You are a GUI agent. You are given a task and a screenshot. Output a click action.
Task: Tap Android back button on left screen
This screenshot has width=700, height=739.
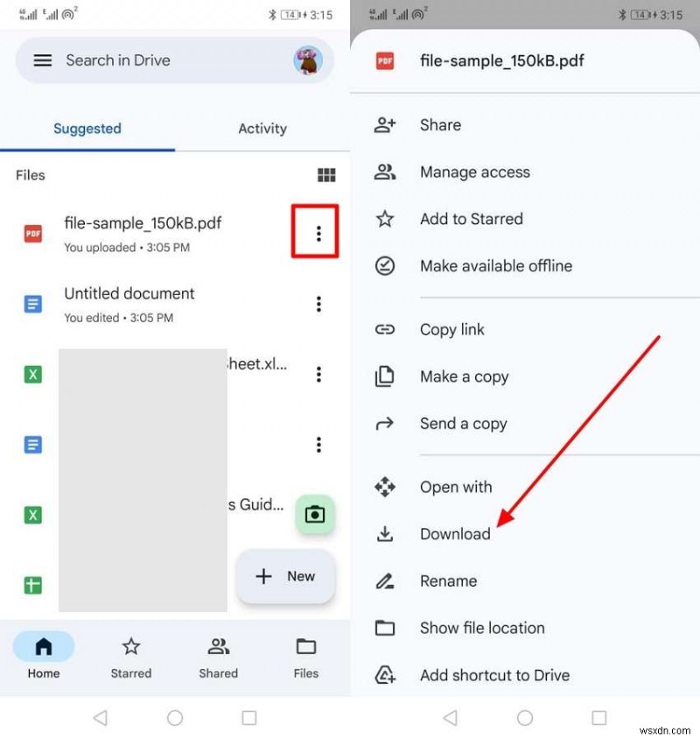(x=101, y=718)
